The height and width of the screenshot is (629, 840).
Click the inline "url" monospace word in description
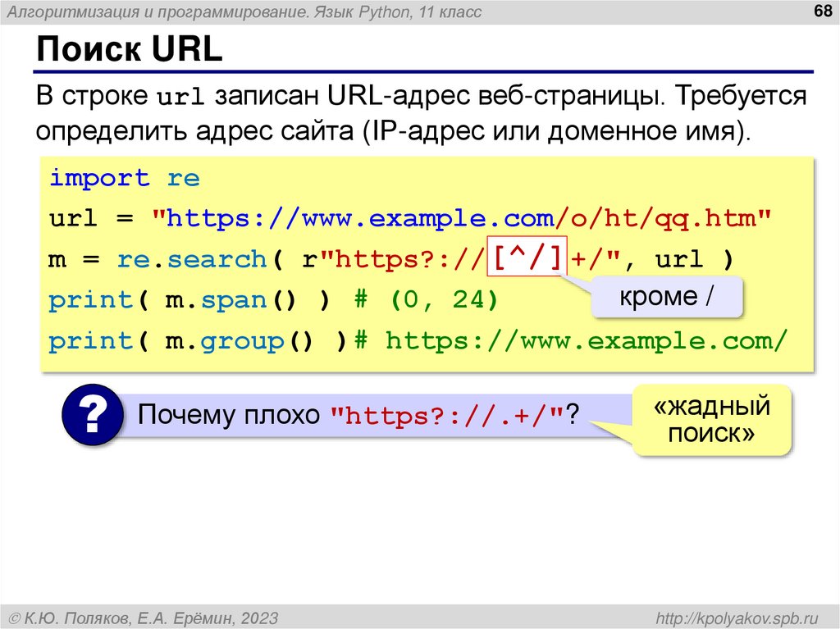click(180, 98)
